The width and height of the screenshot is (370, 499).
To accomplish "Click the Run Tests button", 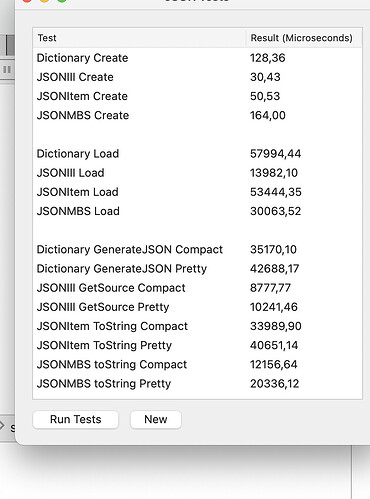I will pyautogui.click(x=76, y=419).
